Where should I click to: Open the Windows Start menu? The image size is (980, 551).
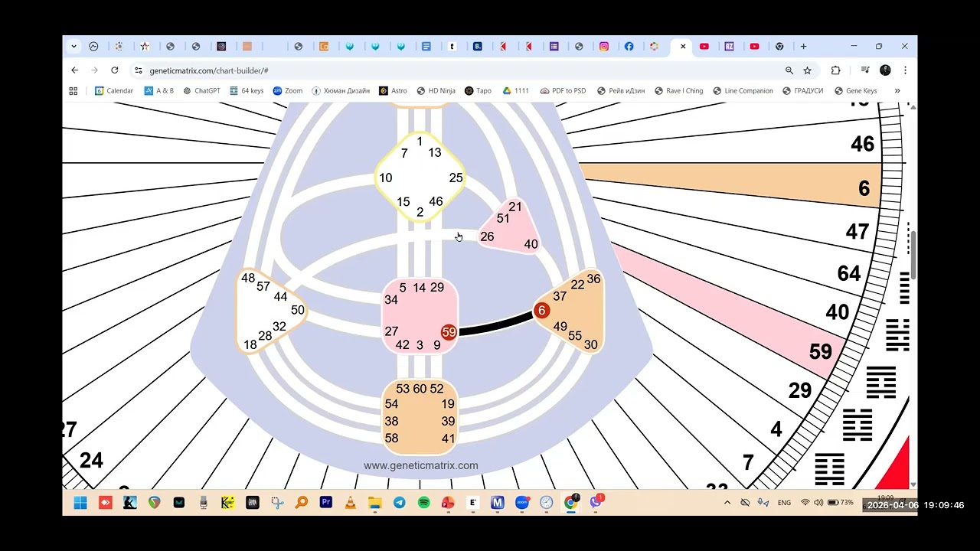tap(80, 503)
